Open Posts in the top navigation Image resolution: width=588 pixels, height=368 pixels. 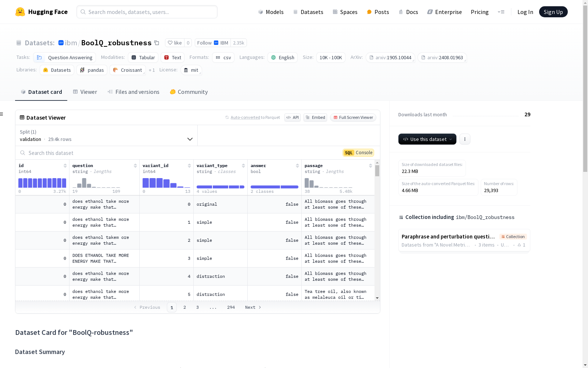click(378, 12)
